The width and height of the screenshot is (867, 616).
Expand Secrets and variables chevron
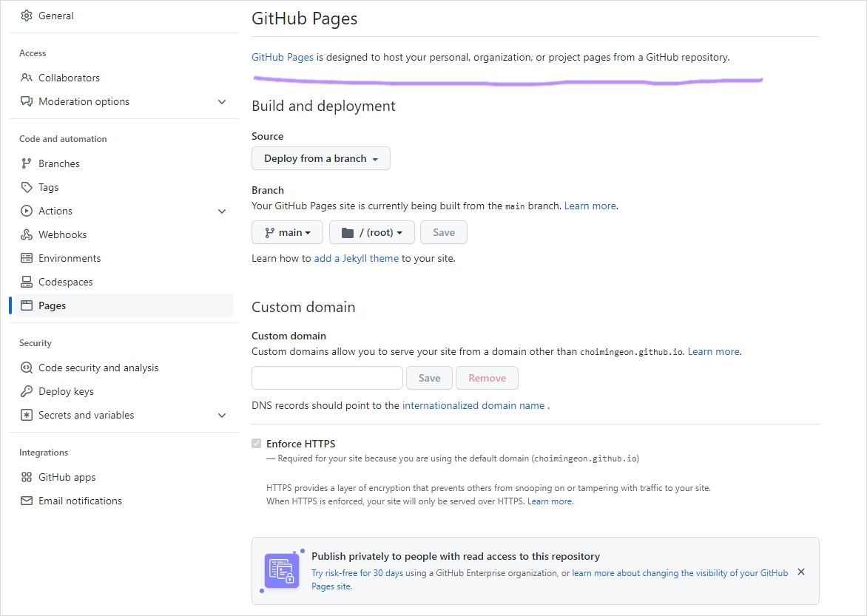(222, 416)
